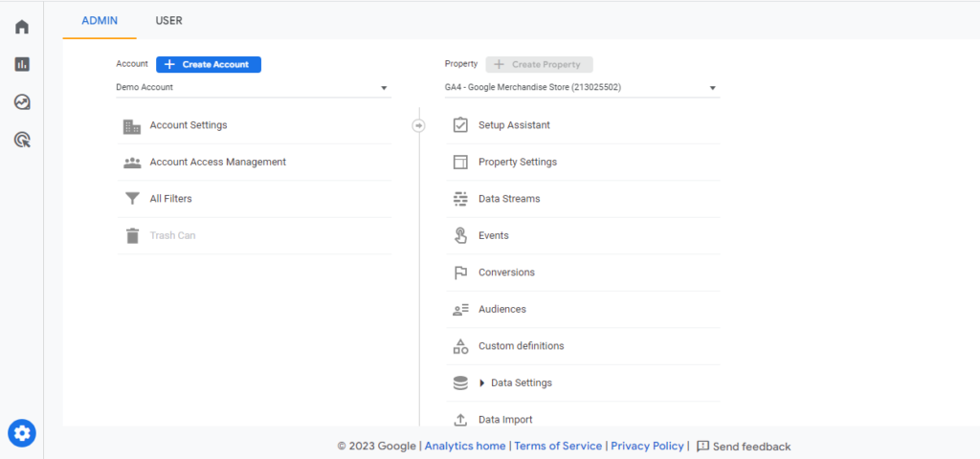The image size is (980, 459).
Task: Click the Account Access Management people icon
Action: [132, 163]
